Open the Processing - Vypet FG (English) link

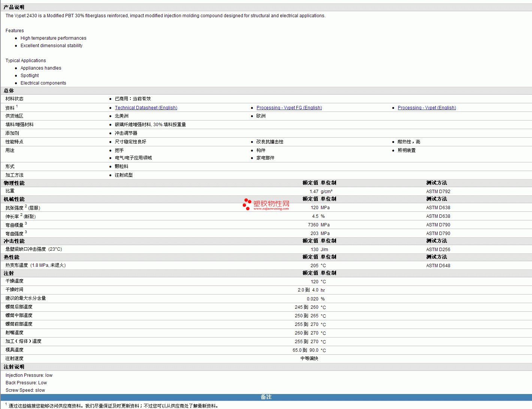click(289, 108)
